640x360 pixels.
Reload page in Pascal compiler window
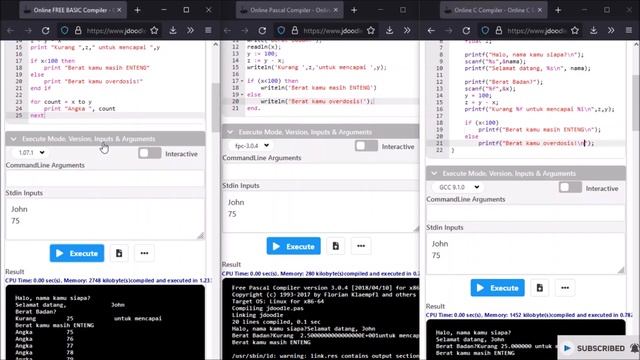pyautogui.click(x=262, y=30)
